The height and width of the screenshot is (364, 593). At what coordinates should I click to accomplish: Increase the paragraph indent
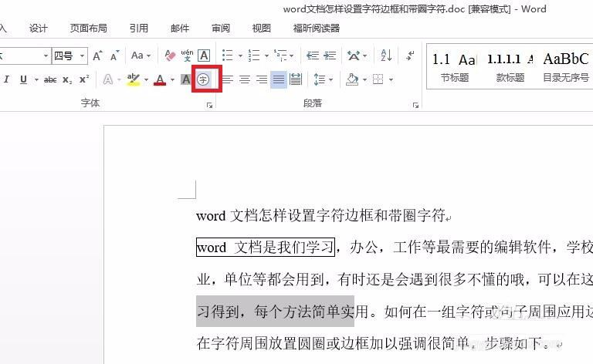[x=330, y=56]
